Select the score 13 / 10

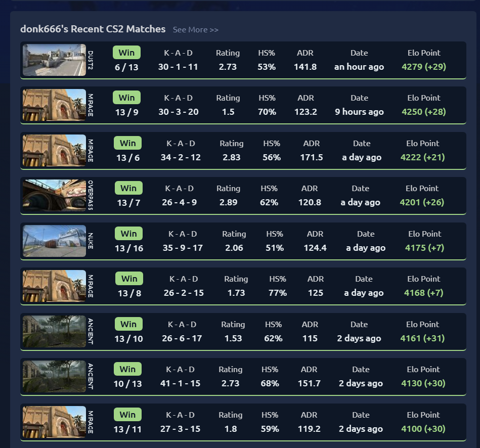(128, 339)
